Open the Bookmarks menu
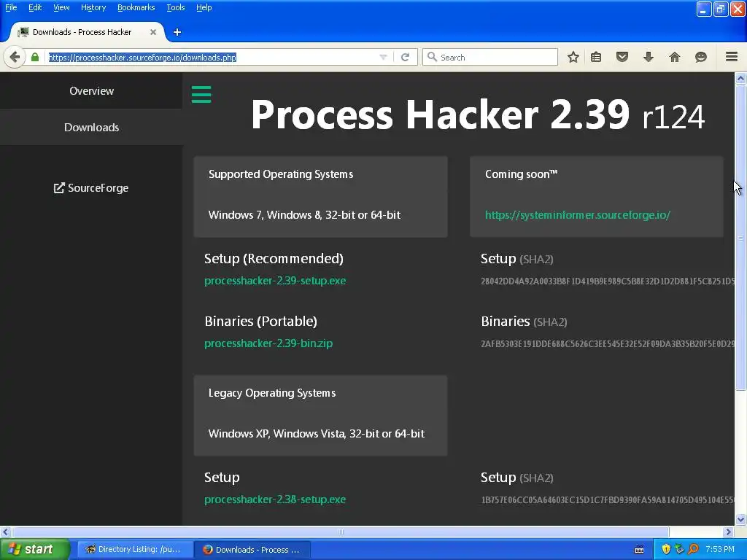This screenshot has width=747, height=560. click(x=136, y=7)
